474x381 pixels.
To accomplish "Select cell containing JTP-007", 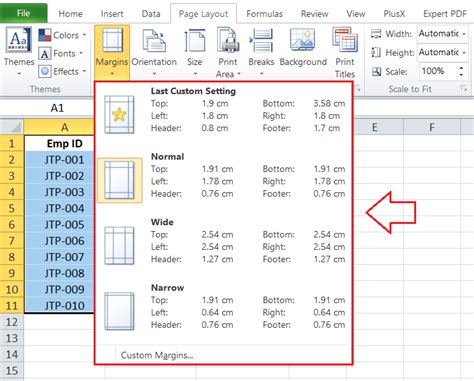I will click(59, 257).
